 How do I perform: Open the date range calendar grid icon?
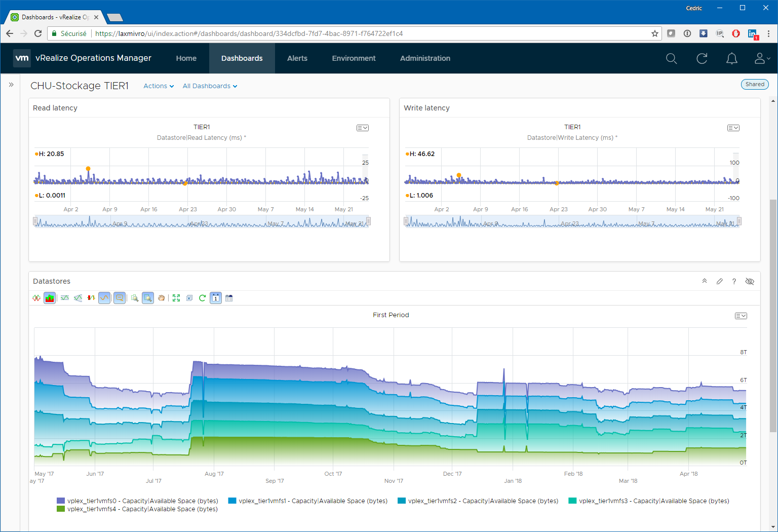coord(229,298)
